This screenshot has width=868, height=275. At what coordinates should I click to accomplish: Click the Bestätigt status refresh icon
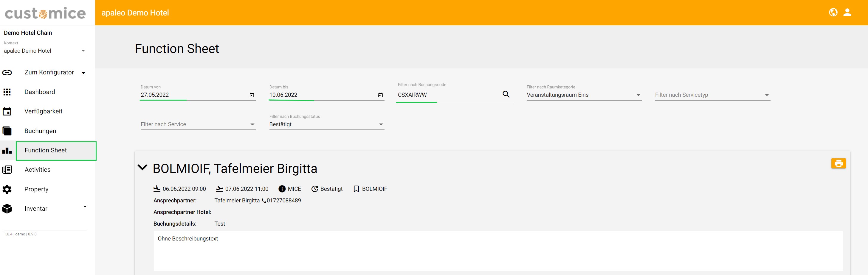click(315, 189)
